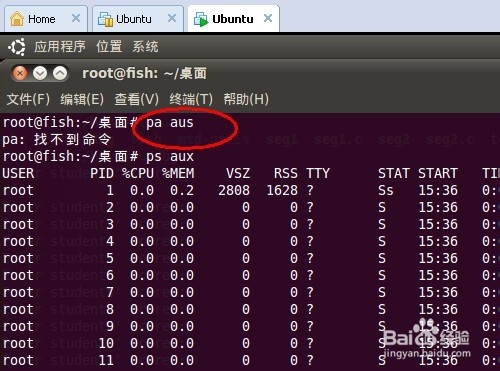
Task: Click PID 11 in the process list
Action: pyautogui.click(x=106, y=360)
